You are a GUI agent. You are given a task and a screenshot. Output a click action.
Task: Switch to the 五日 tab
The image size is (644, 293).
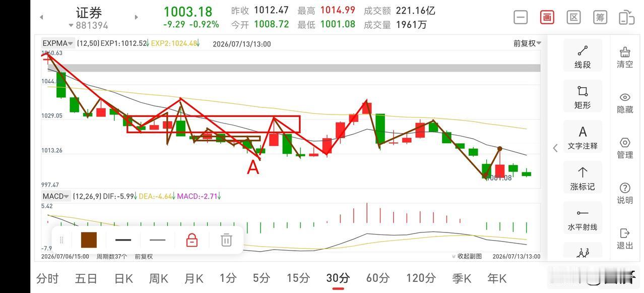click(x=86, y=278)
